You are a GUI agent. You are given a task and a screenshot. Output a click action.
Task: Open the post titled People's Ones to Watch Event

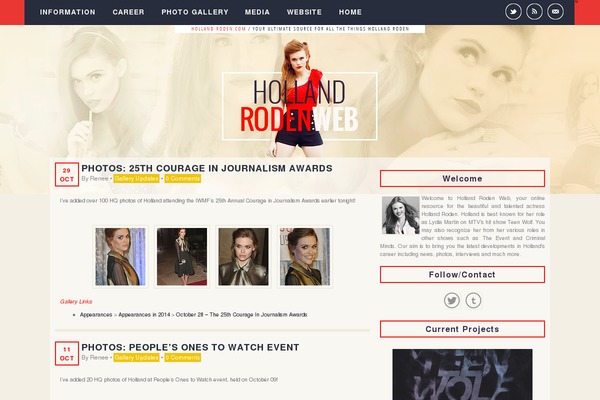190,348
